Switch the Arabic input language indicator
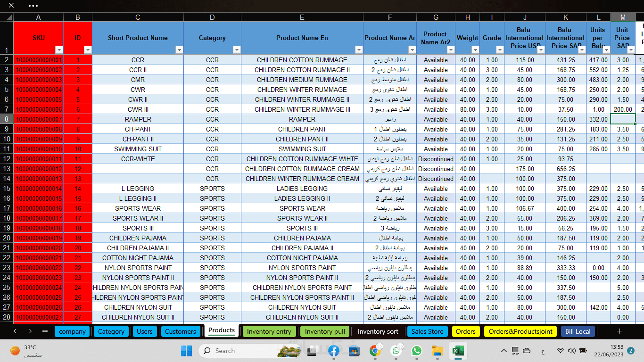 tap(543, 351)
